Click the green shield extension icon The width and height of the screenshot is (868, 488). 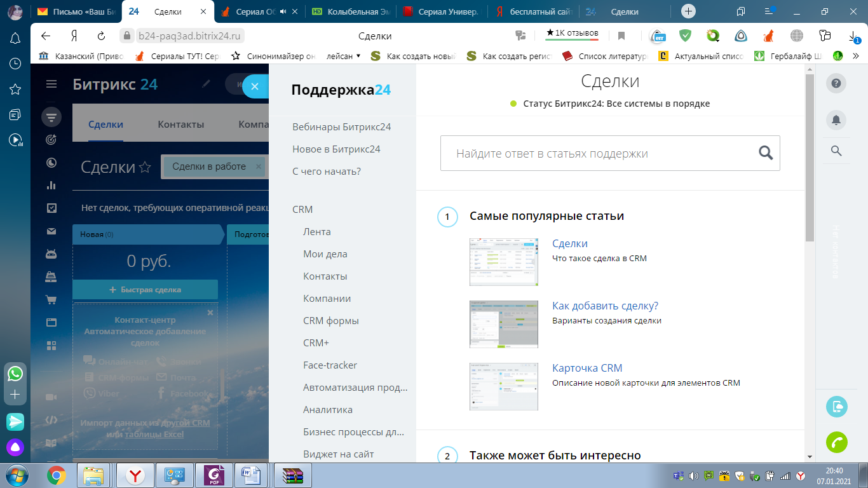point(685,36)
